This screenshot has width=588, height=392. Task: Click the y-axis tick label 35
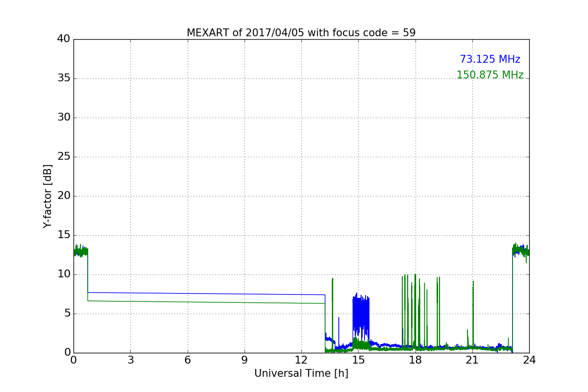click(63, 78)
